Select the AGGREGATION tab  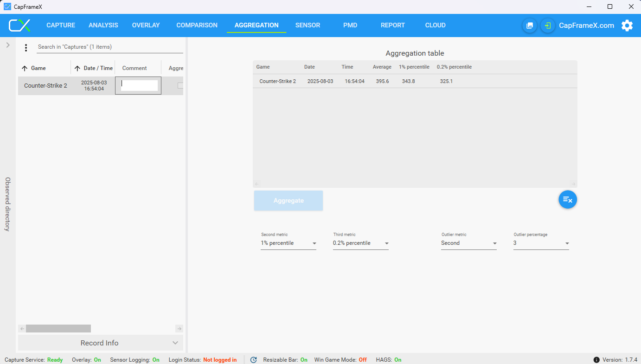(256, 26)
